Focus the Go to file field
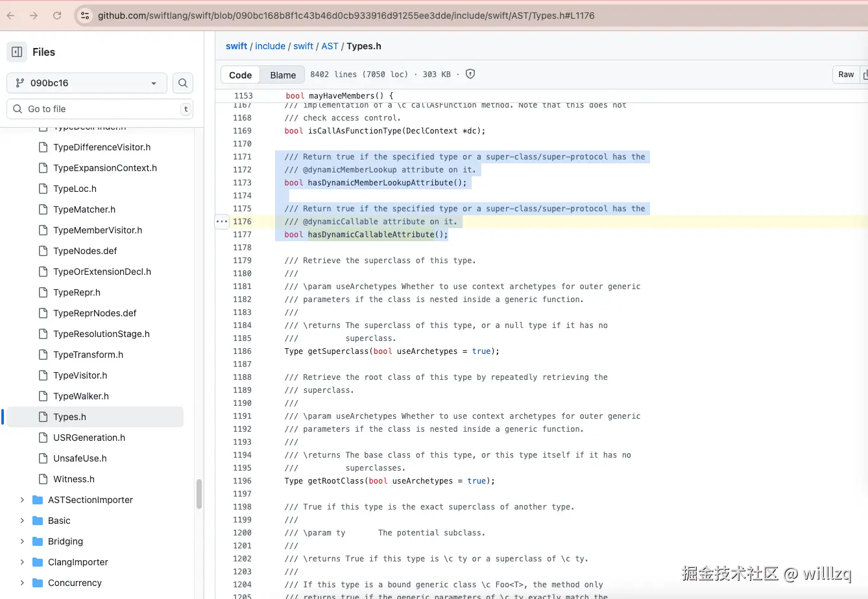The image size is (868, 599). click(100, 109)
